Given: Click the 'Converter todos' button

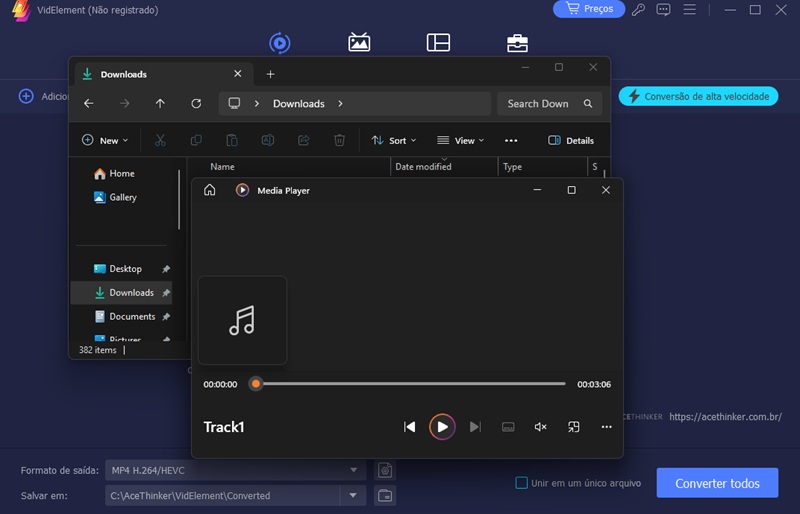Looking at the screenshot, I should (716, 483).
